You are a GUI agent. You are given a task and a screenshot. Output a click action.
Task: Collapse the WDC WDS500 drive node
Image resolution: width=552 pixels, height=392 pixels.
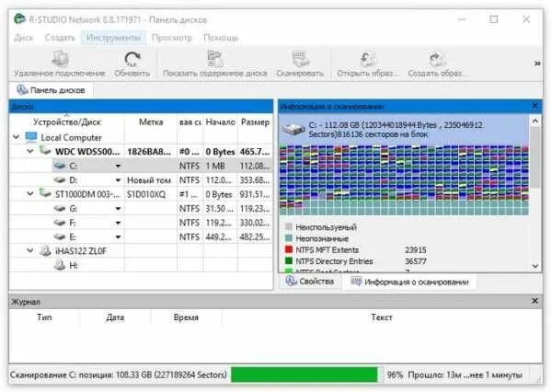coord(30,151)
